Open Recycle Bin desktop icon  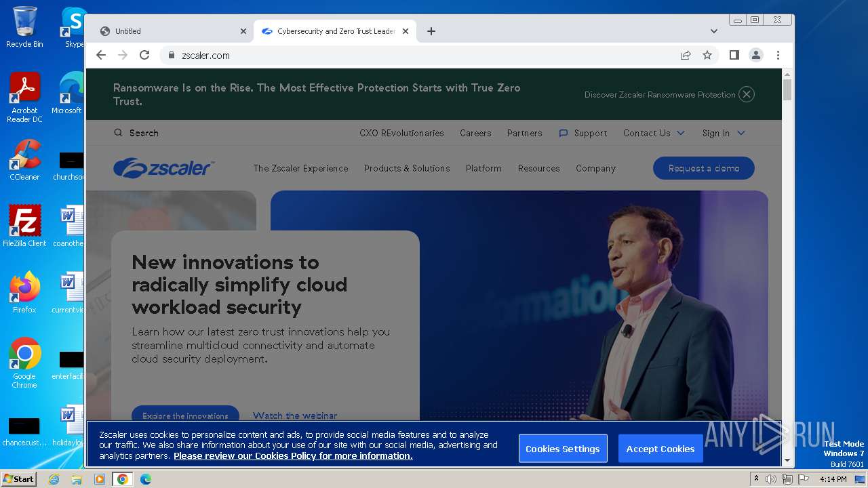pos(24,27)
